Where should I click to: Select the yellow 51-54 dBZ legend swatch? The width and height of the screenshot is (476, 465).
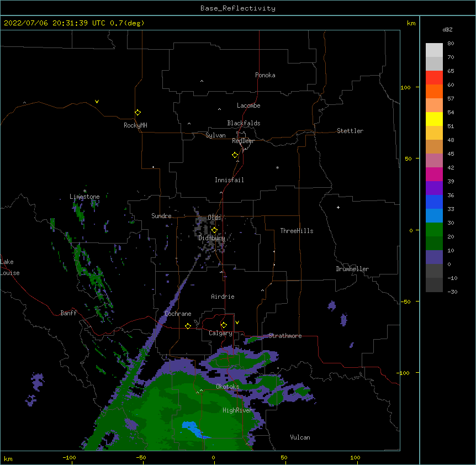pos(434,119)
